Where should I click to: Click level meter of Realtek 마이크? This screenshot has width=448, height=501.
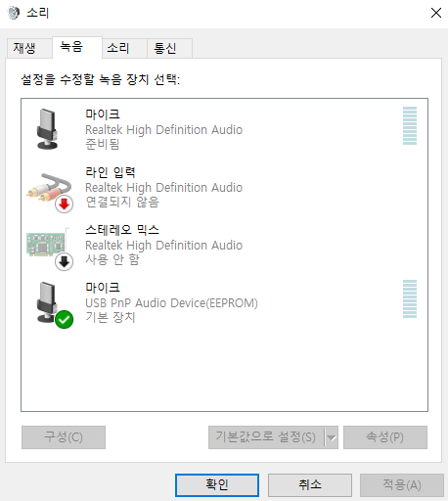point(410,125)
